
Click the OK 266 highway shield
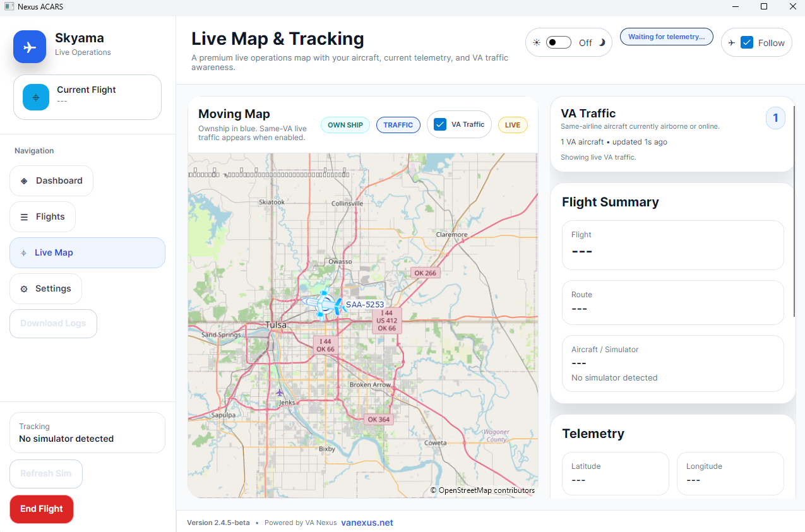424,273
